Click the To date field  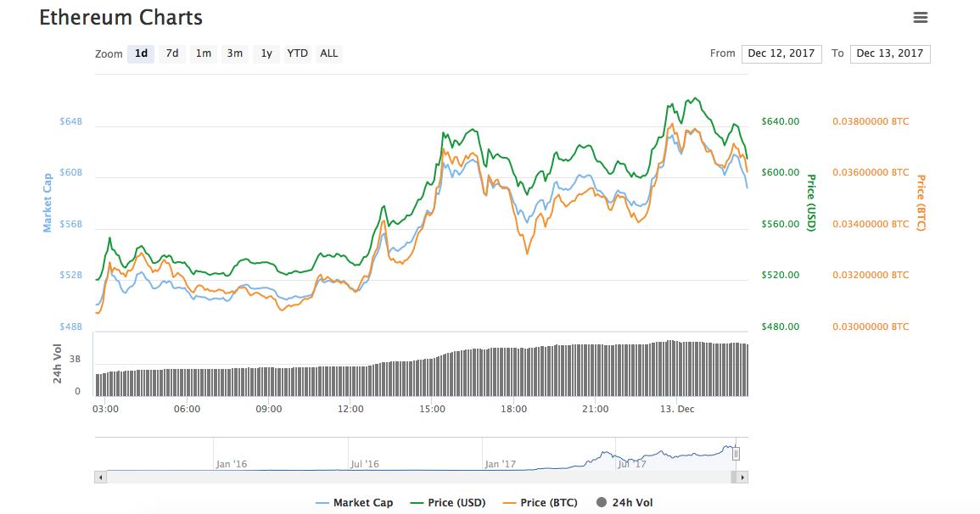(x=889, y=53)
